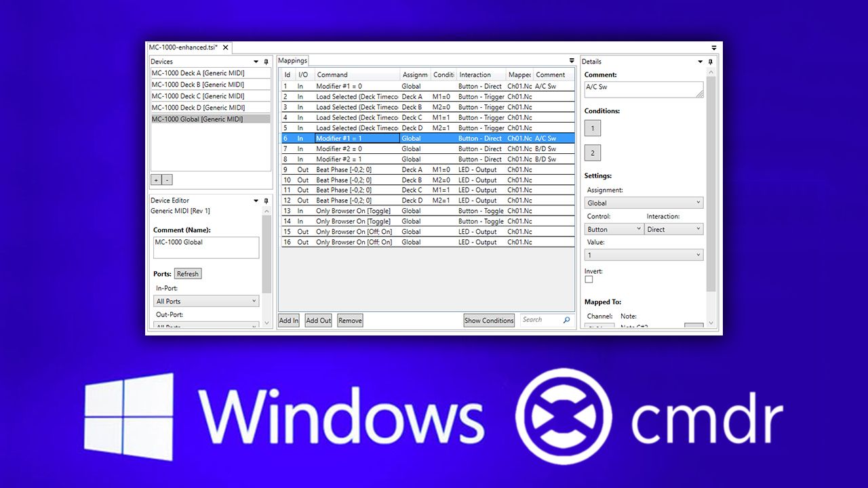The height and width of the screenshot is (488, 868).
Task: Open the In-Port dropdown showing All Ports
Action: (x=207, y=301)
